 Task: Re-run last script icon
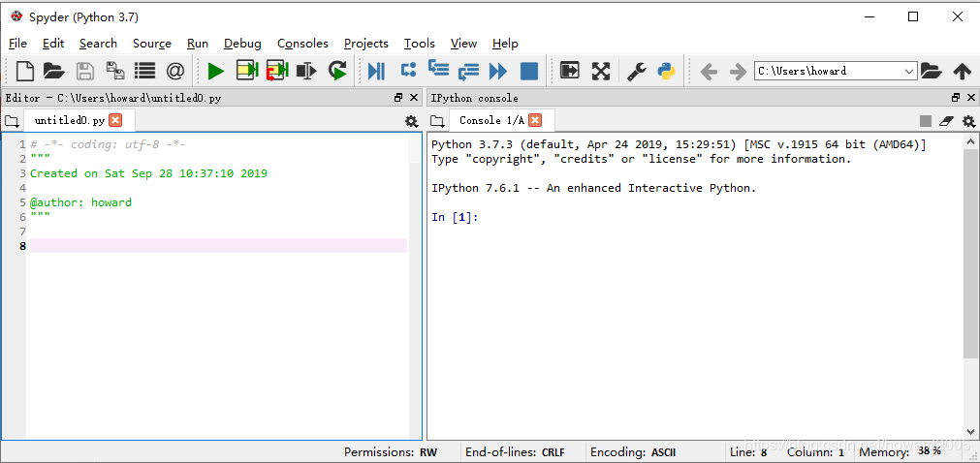click(337, 71)
